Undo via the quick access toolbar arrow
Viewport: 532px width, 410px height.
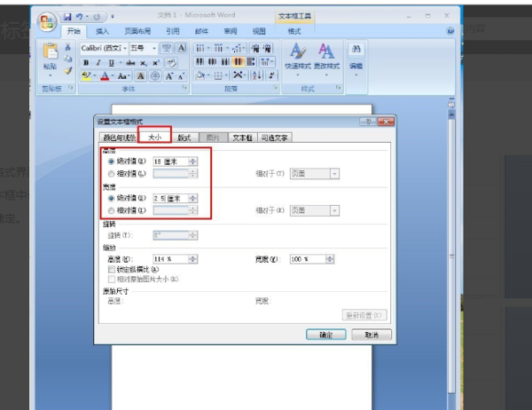tap(80, 17)
